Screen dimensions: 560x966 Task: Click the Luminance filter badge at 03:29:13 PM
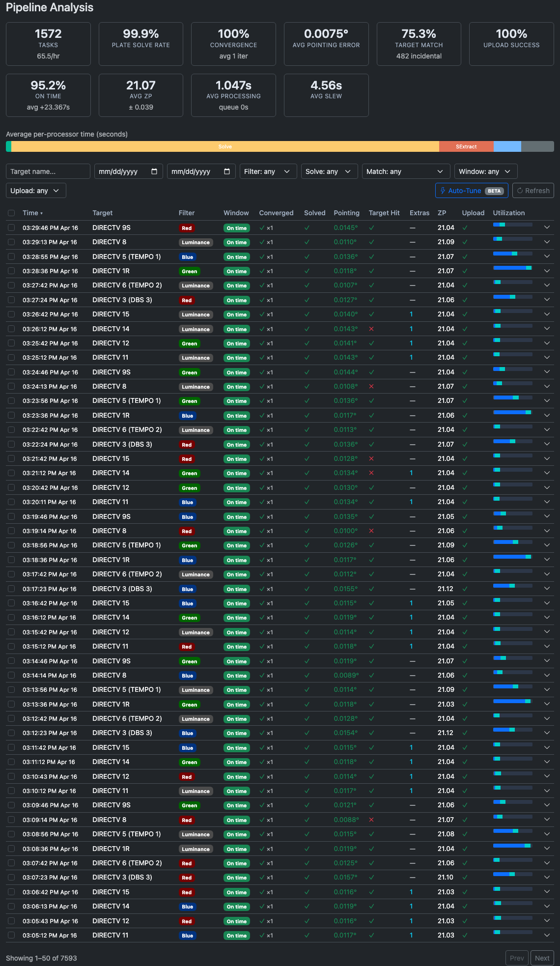coord(196,242)
